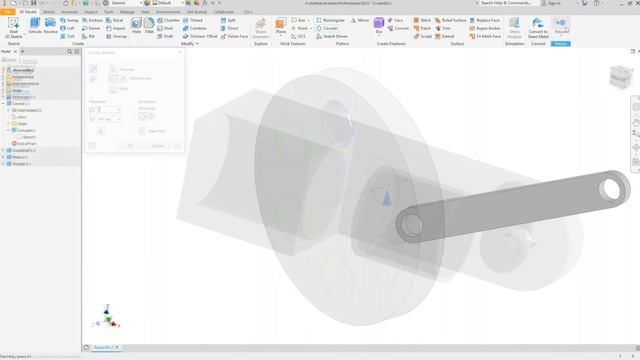The height and width of the screenshot is (360, 640).
Task: Save the document from quick access toolbar
Action: click(x=33, y=3)
